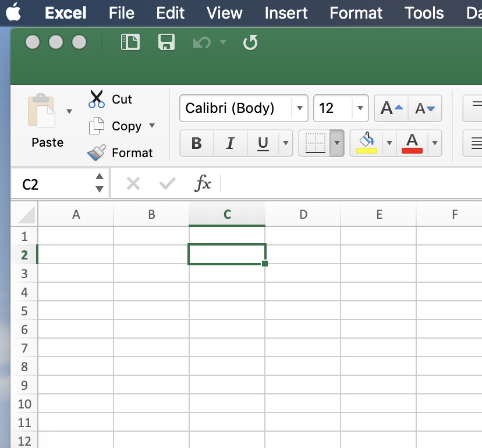
Task: Open the borders dropdown arrow
Action: (x=337, y=143)
